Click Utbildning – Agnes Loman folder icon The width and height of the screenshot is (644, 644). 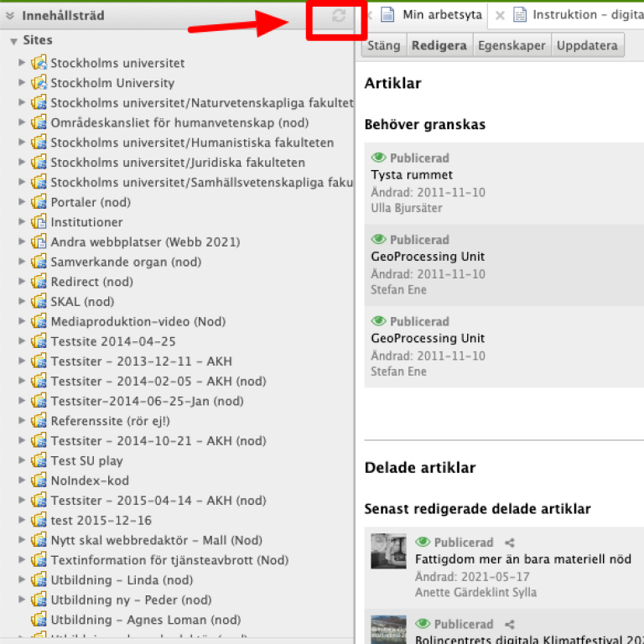tap(39, 620)
